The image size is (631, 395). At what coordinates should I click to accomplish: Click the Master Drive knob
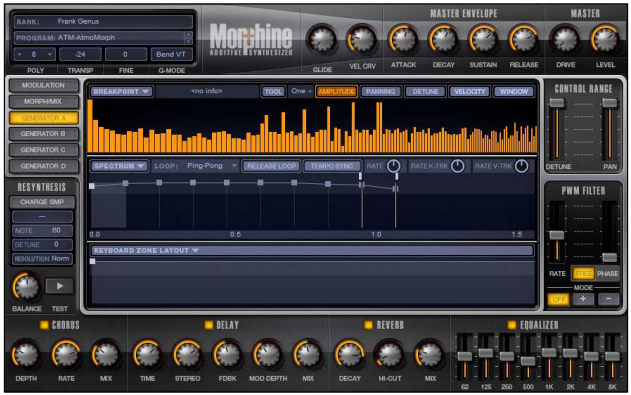click(565, 39)
